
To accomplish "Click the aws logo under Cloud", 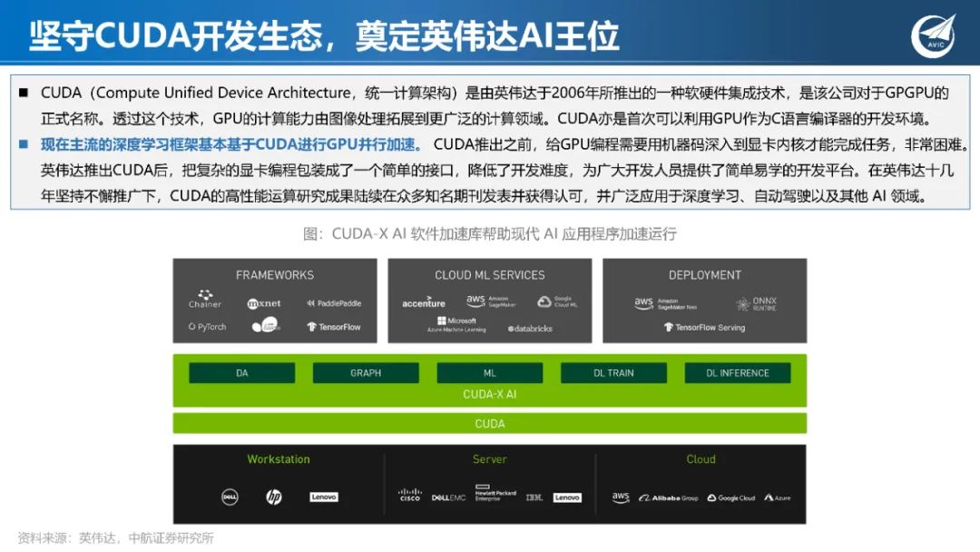I will click(x=621, y=497).
